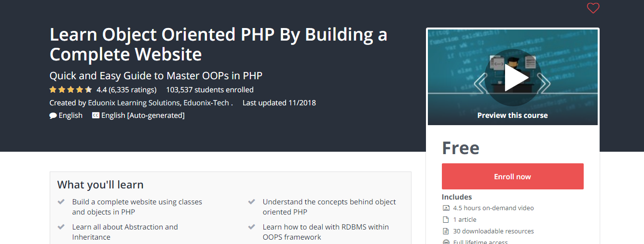
Task: Click the on-demand video icon under Includes
Action: [x=446, y=208]
